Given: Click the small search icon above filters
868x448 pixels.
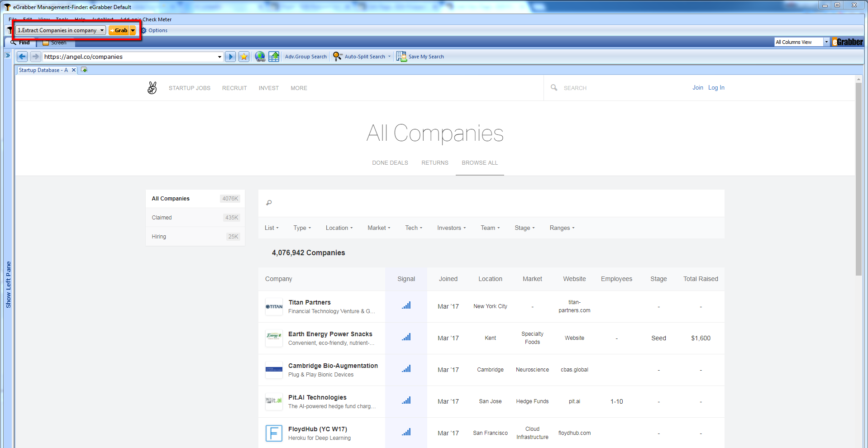Looking at the screenshot, I should click(x=269, y=203).
